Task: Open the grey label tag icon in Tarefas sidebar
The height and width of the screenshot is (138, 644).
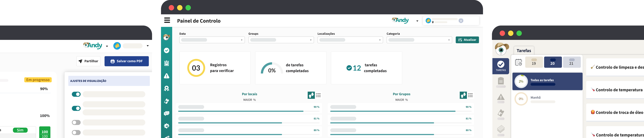Action: click(x=501, y=113)
